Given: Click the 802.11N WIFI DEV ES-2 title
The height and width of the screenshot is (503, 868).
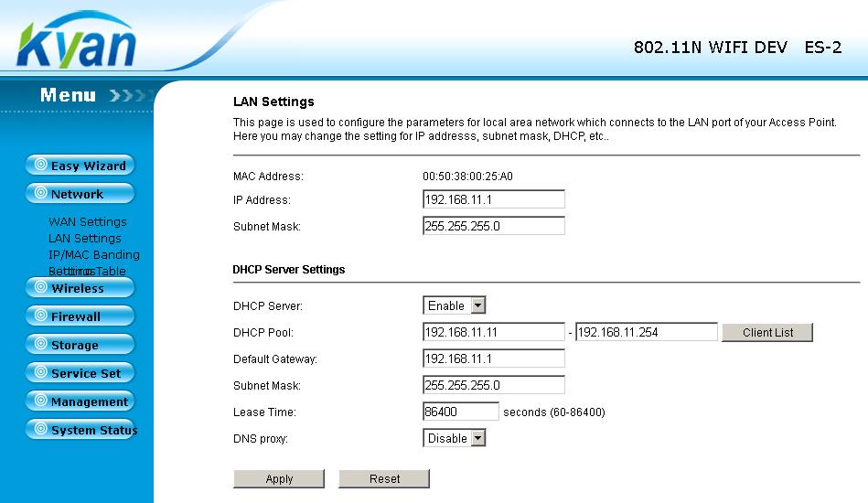Looking at the screenshot, I should point(737,48).
